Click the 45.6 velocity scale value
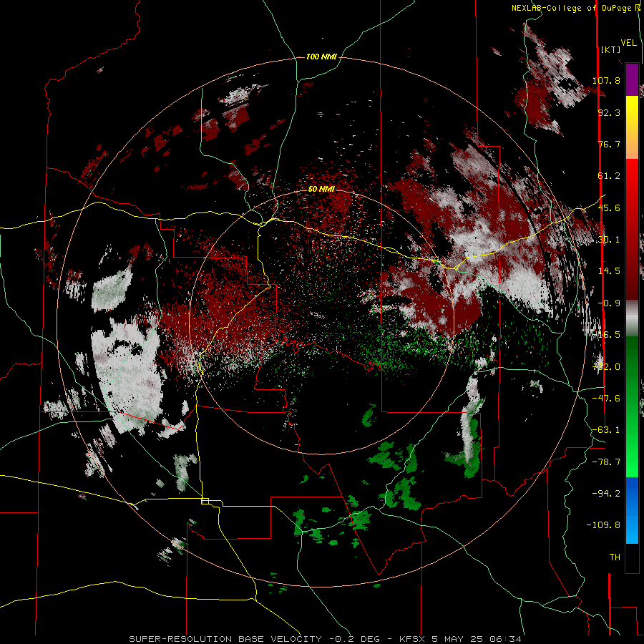644x644 pixels. tap(609, 208)
